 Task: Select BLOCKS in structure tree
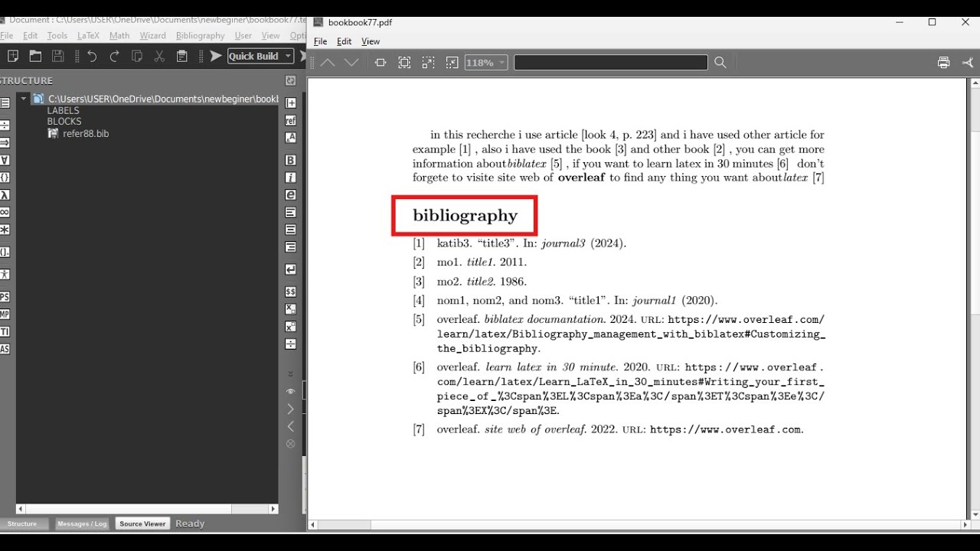pyautogui.click(x=64, y=121)
